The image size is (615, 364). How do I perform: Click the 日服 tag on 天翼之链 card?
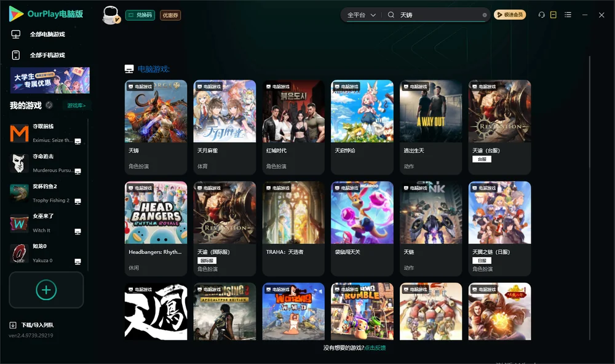[x=482, y=261]
